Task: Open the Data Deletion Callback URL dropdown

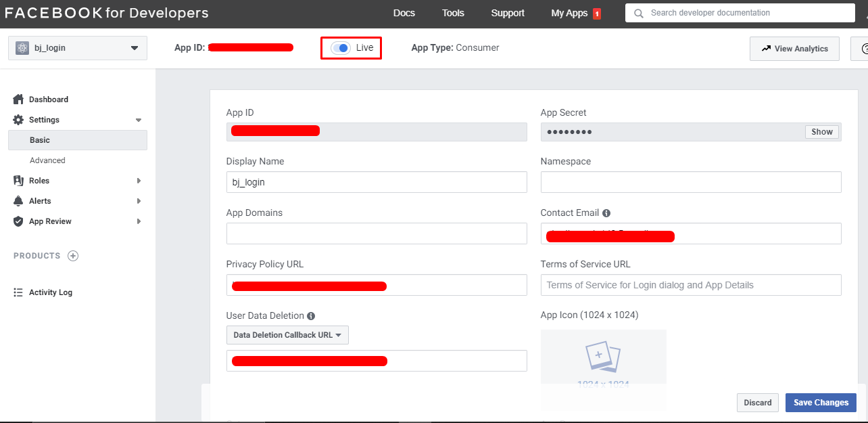Action: pos(287,334)
